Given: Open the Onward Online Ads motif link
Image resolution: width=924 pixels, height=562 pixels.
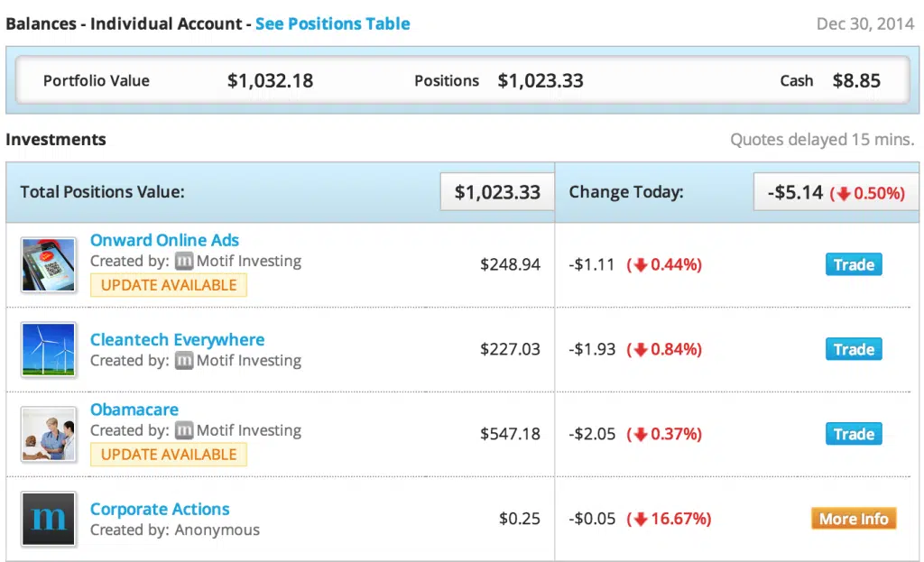Looking at the screenshot, I should (x=164, y=240).
